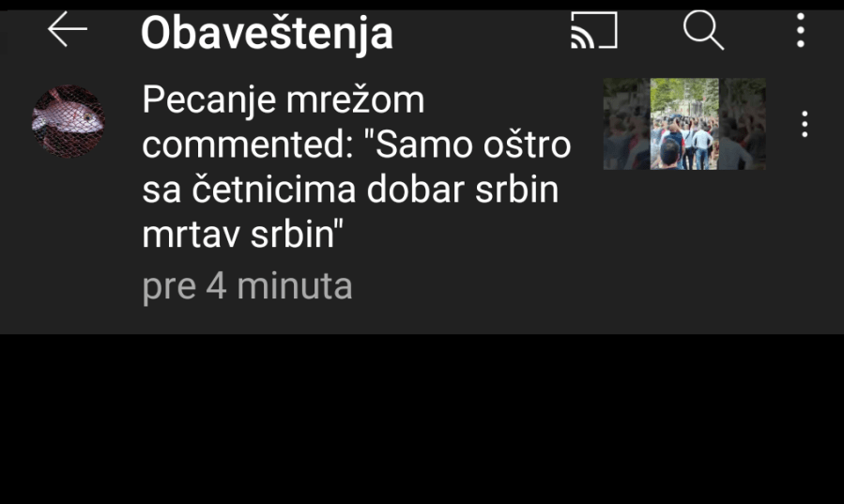
Task: Go back using the left arrow
Action: (68, 30)
